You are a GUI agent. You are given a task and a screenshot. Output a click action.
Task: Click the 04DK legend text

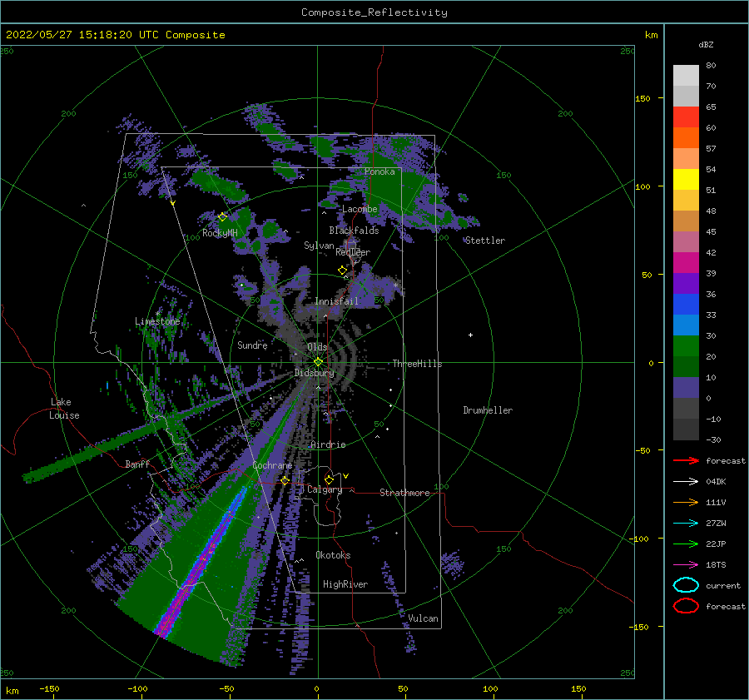[716, 482]
